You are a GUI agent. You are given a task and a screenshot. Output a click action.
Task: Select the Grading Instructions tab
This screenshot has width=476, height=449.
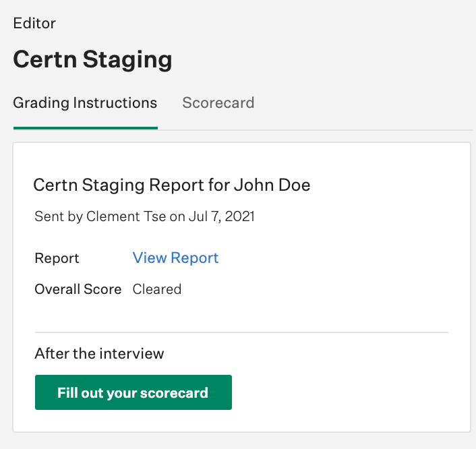click(x=85, y=103)
